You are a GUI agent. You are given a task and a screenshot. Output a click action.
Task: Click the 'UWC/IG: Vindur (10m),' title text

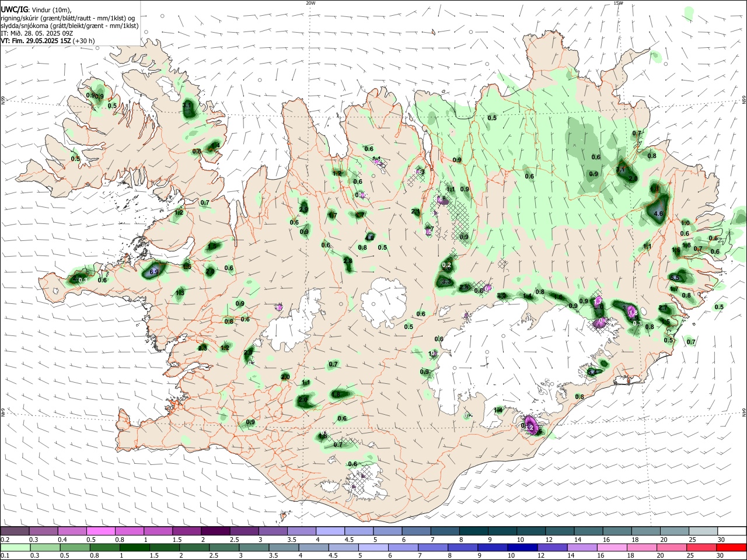36,10
